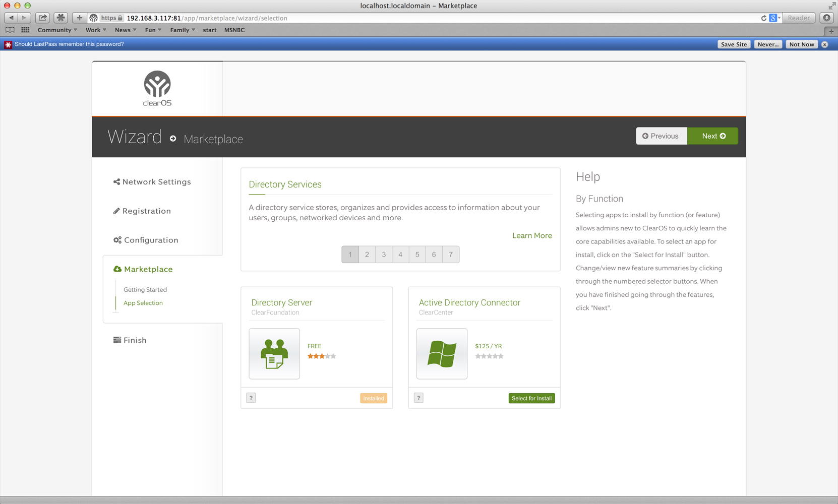Click the Reader button

(799, 18)
